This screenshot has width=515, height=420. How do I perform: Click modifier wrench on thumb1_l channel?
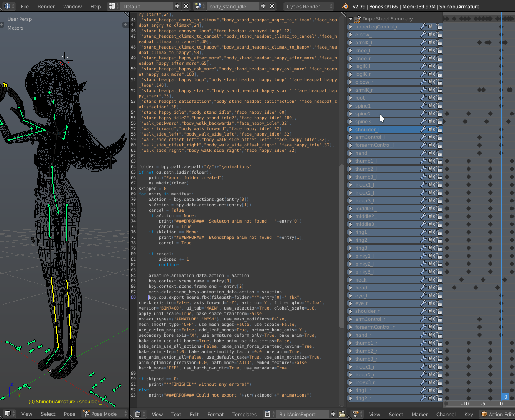(x=423, y=161)
